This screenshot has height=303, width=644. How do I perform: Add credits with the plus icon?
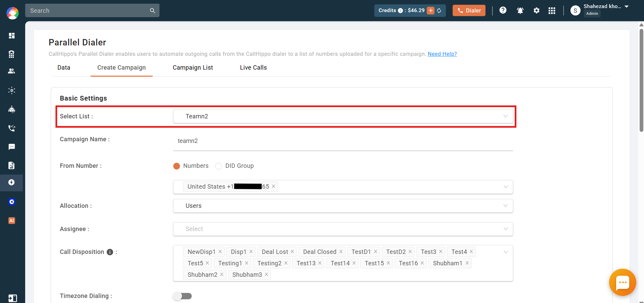(431, 10)
